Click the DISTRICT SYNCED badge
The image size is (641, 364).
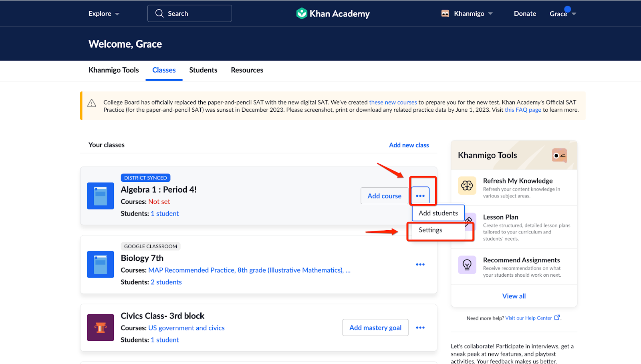coord(145,178)
